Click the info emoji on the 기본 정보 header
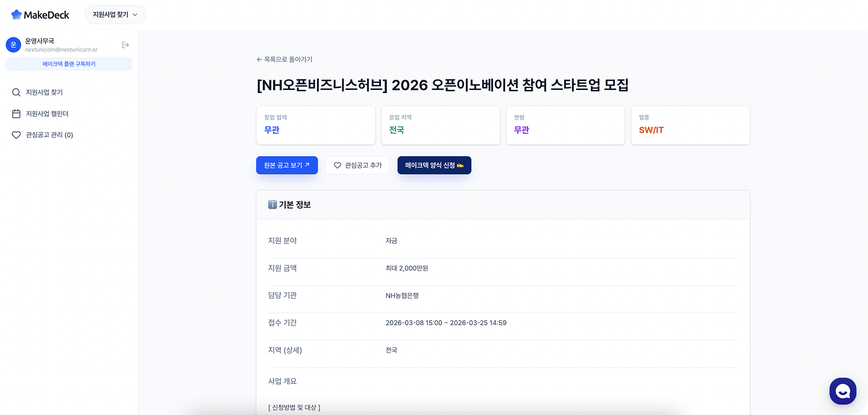This screenshot has width=868, height=415. pyautogui.click(x=272, y=204)
